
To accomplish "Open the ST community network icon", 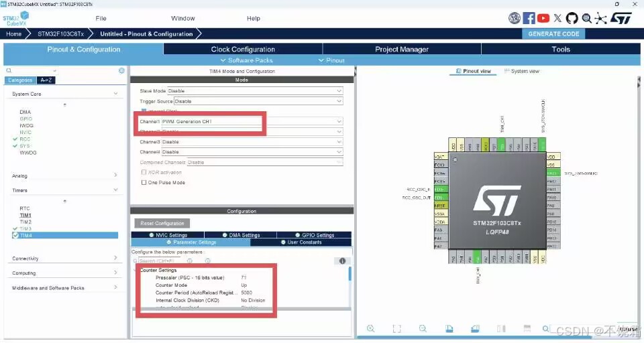I will point(600,18).
